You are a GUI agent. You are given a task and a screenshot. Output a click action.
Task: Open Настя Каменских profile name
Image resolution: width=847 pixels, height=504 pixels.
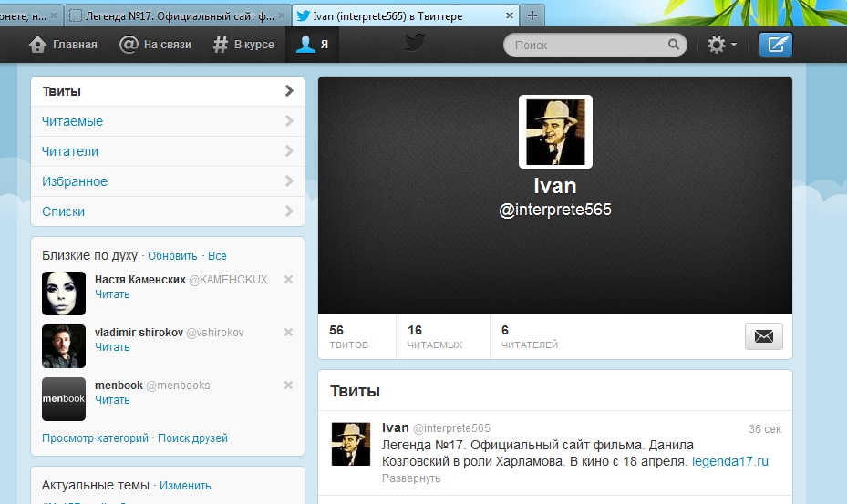pos(139,279)
